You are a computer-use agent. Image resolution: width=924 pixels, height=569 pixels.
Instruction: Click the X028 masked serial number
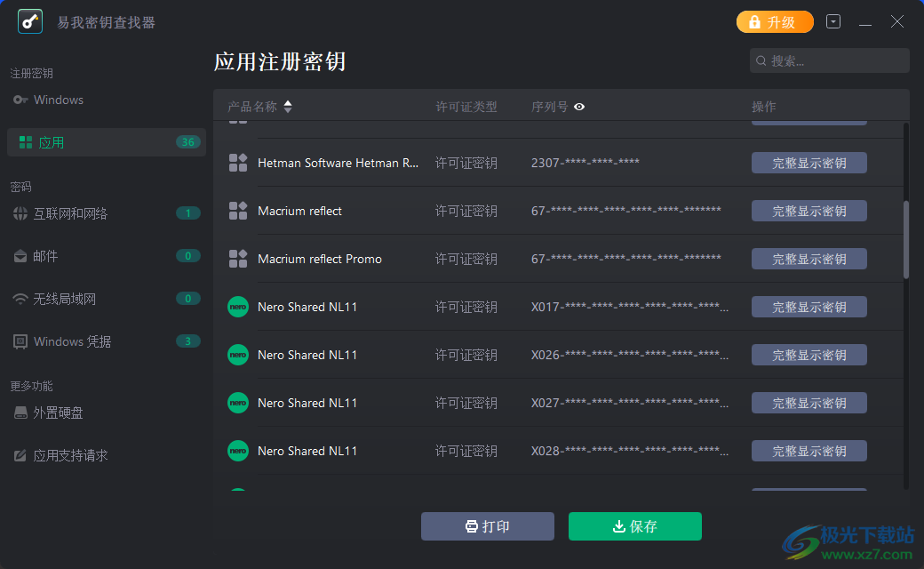tap(630, 451)
